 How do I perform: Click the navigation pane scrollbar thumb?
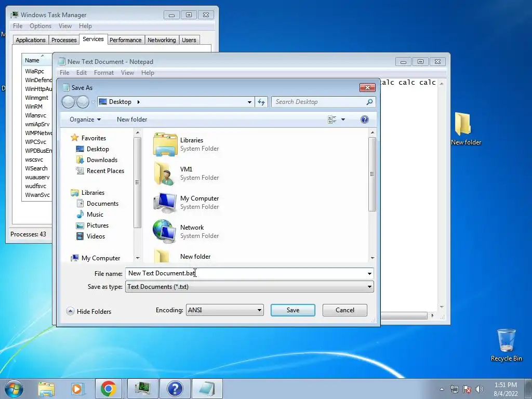[137, 182]
